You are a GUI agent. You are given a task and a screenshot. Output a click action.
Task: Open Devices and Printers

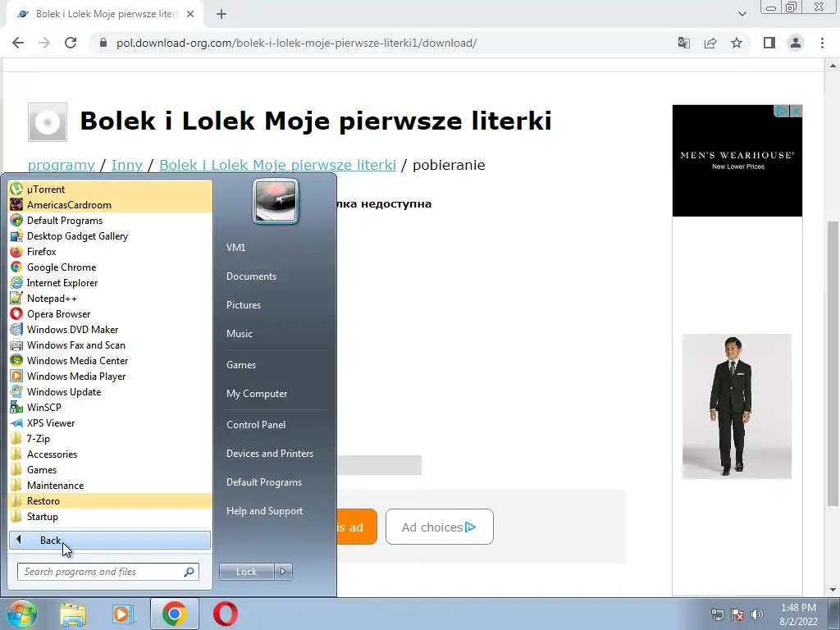pos(269,453)
